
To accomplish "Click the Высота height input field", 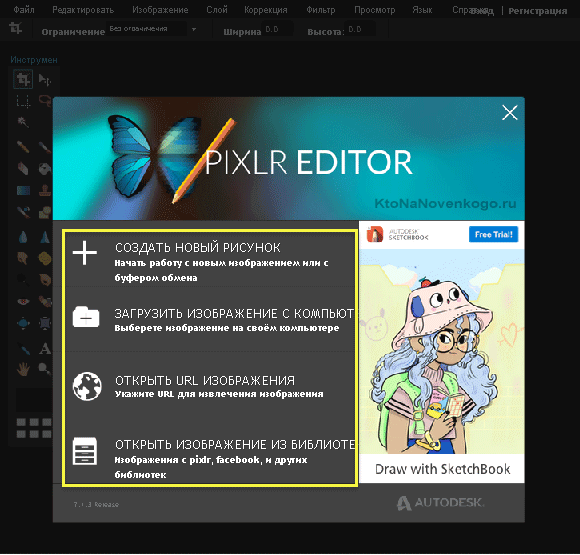I will [360, 29].
